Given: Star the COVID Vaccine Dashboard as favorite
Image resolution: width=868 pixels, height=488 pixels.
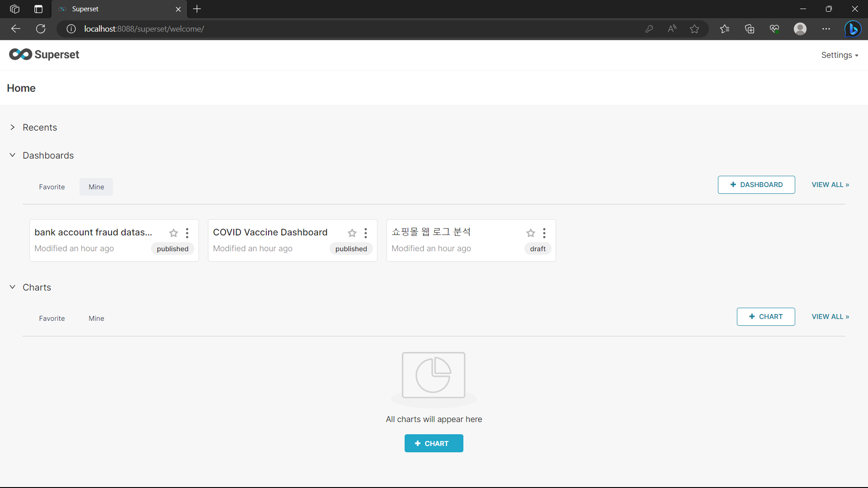Looking at the screenshot, I should [x=352, y=233].
